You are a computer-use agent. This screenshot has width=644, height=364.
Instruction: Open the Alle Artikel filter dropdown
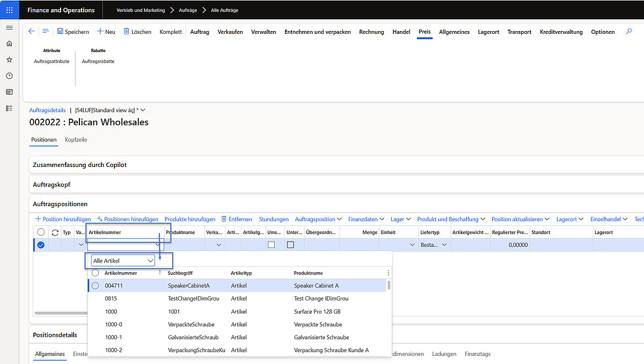tap(123, 260)
